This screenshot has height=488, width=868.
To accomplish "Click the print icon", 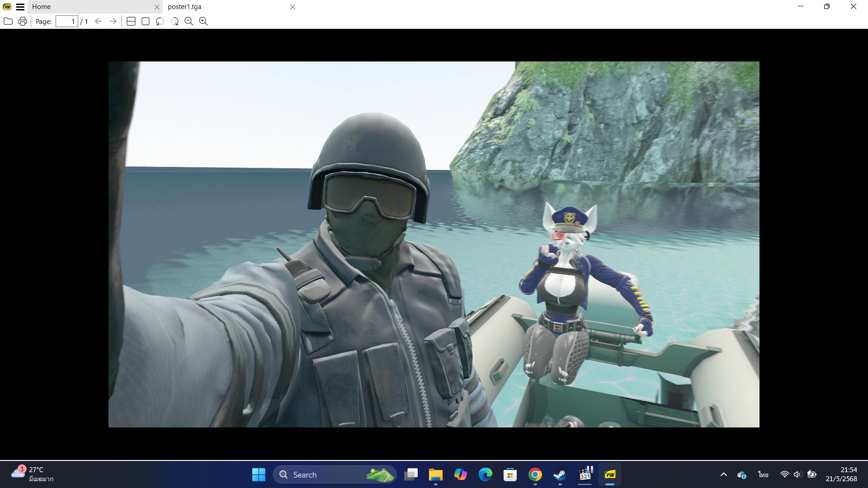I will click(x=23, y=21).
